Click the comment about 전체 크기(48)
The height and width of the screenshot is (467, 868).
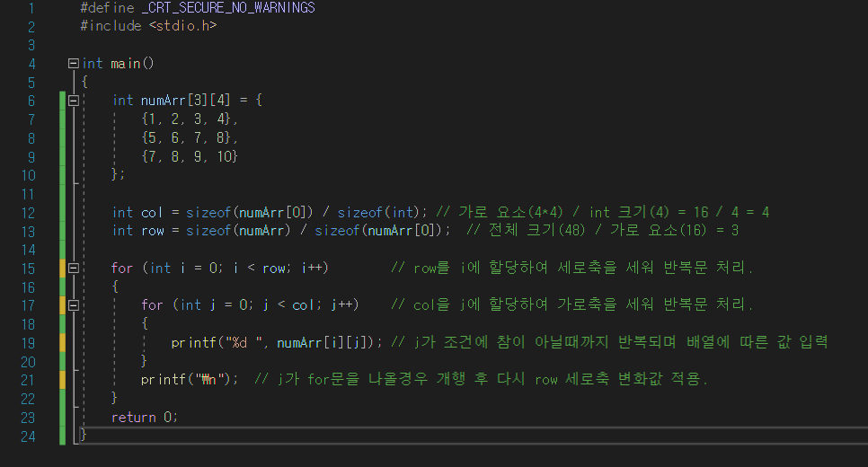(x=602, y=230)
